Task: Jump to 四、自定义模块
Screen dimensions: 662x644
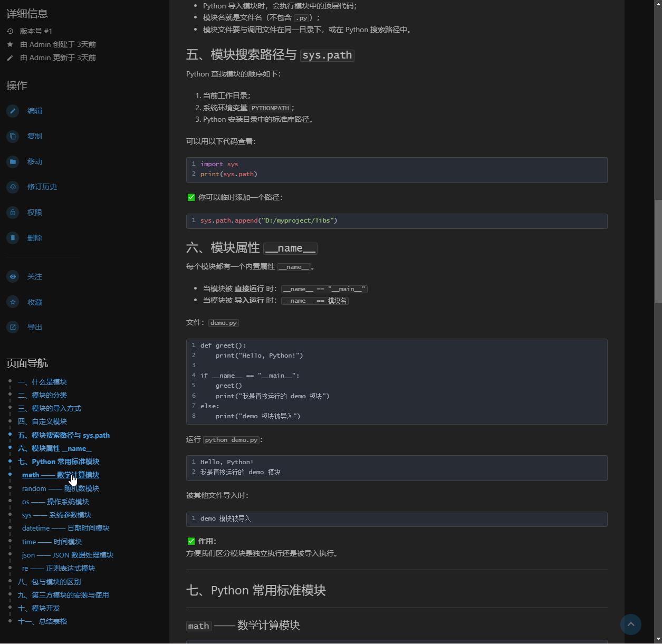Action: (42, 421)
